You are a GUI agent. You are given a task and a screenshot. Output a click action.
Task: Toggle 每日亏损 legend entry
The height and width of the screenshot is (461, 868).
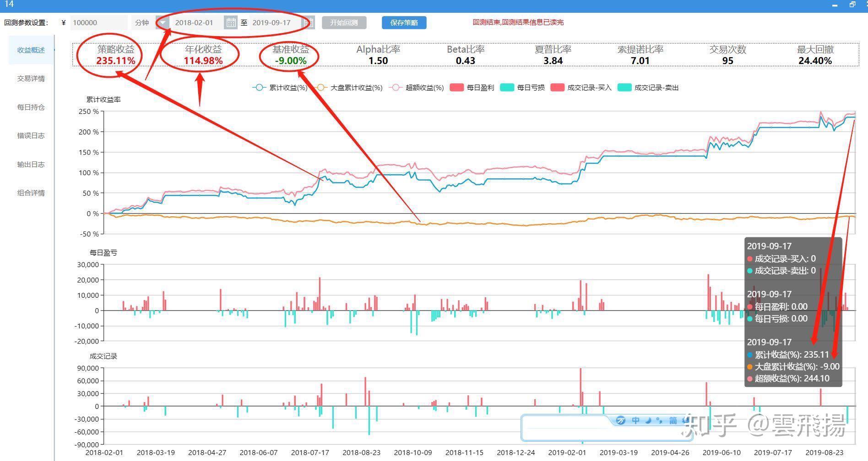[522, 87]
